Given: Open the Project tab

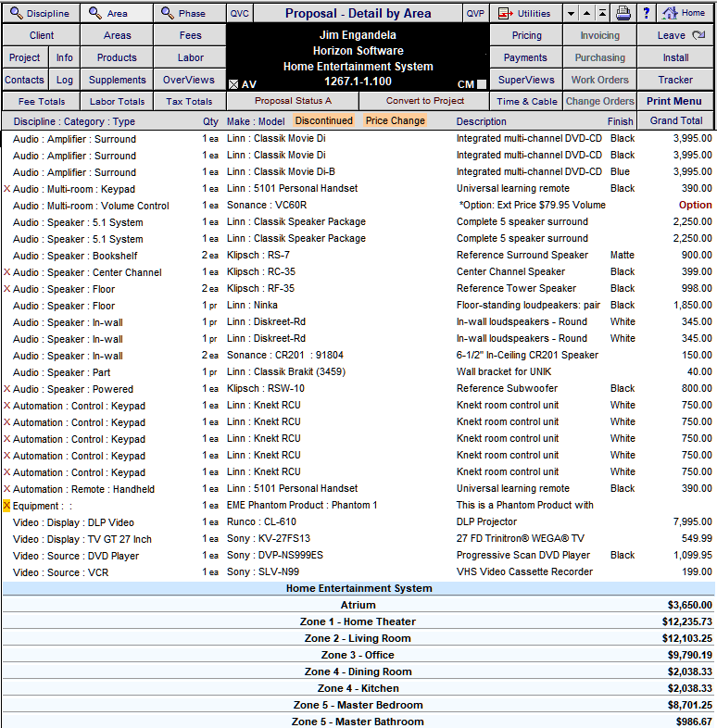Looking at the screenshot, I should 25,57.
